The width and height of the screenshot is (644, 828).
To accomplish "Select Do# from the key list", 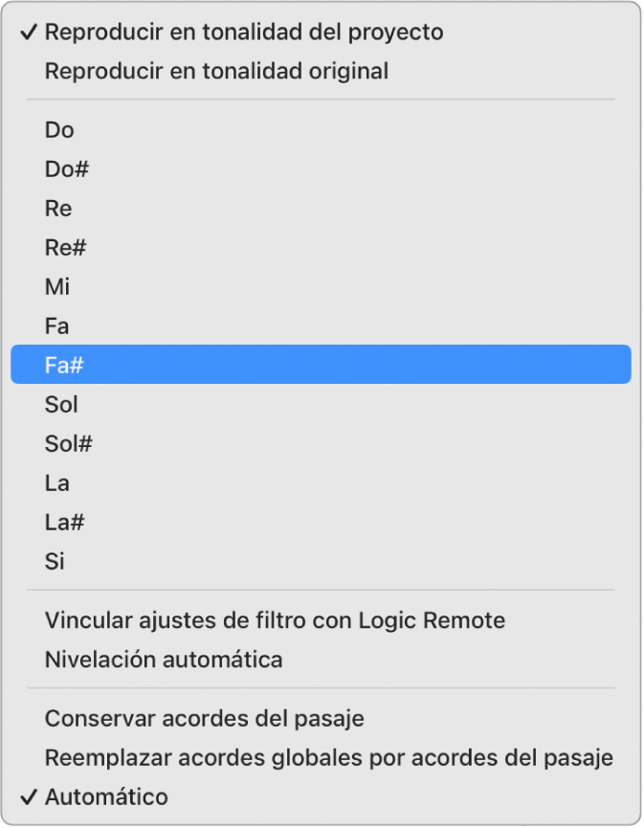I will 67,169.
